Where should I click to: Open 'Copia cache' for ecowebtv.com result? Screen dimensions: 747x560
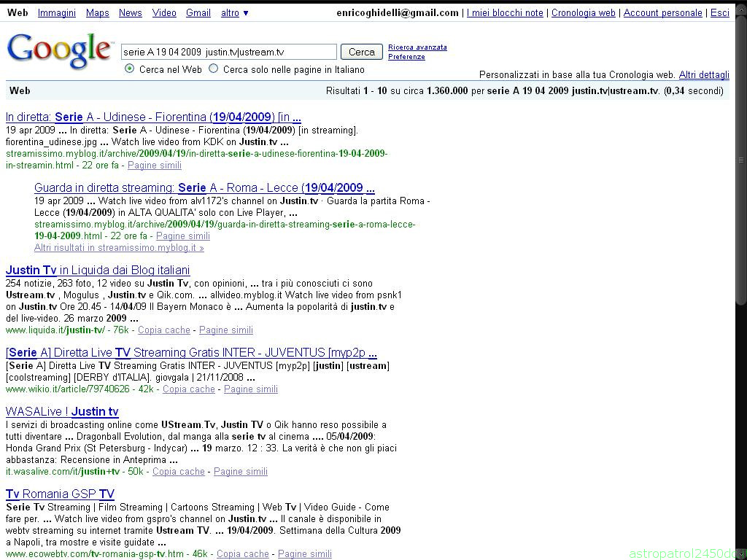(242, 554)
